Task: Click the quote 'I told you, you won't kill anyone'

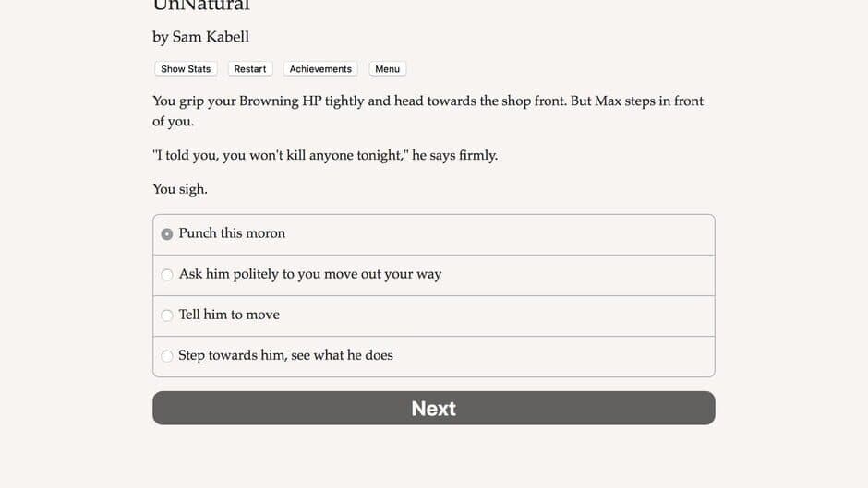Action: click(277, 155)
